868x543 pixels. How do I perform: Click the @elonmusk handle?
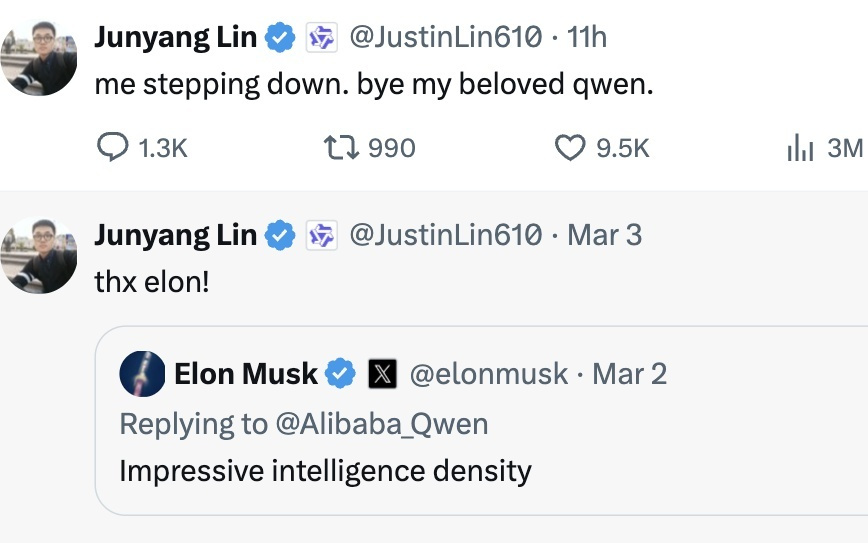pyautogui.click(x=489, y=375)
